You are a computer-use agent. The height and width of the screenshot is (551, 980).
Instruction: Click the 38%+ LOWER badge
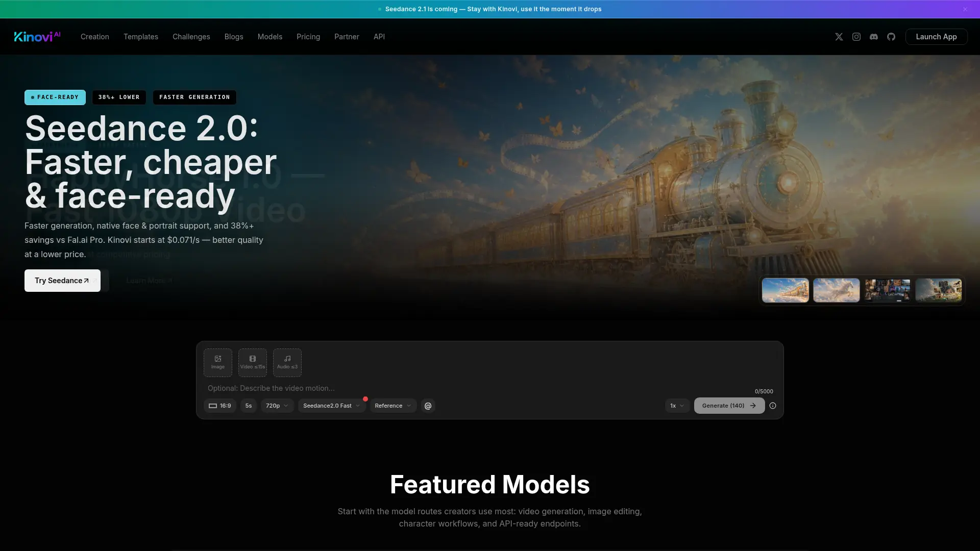[119, 97]
